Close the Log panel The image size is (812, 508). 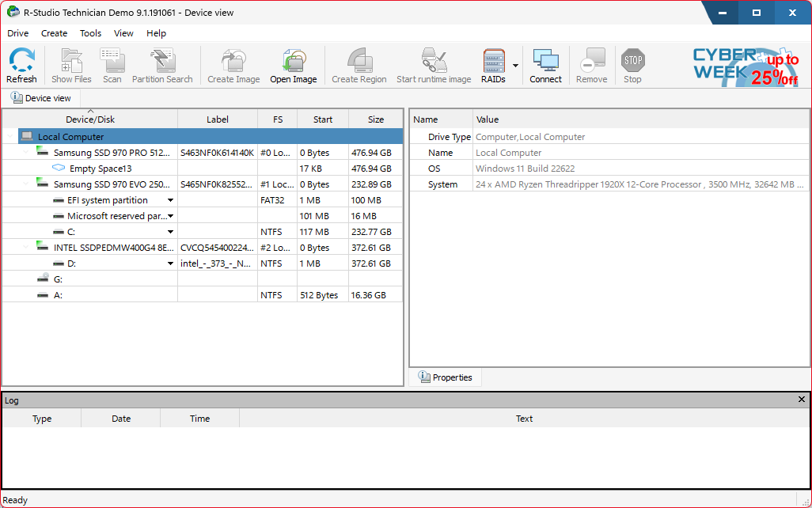click(x=801, y=400)
